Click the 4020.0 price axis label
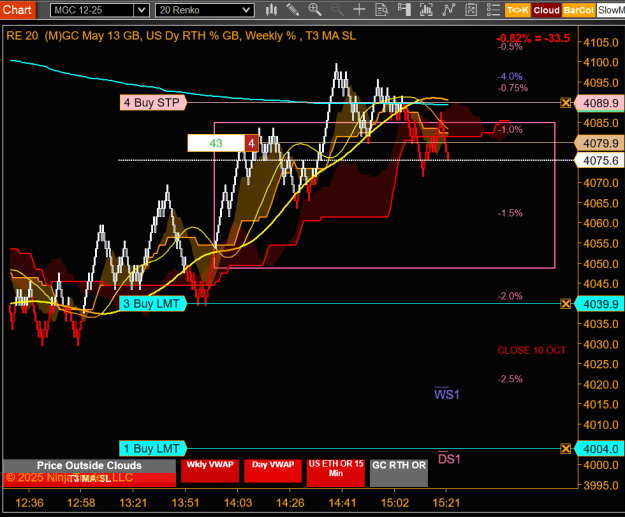Viewport: 625px width, 517px height. [601, 385]
